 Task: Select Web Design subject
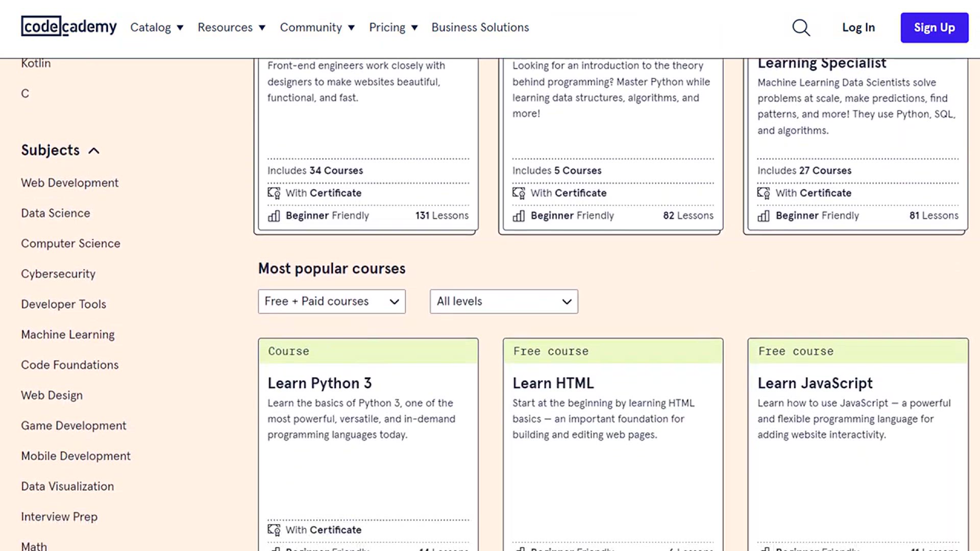click(52, 395)
